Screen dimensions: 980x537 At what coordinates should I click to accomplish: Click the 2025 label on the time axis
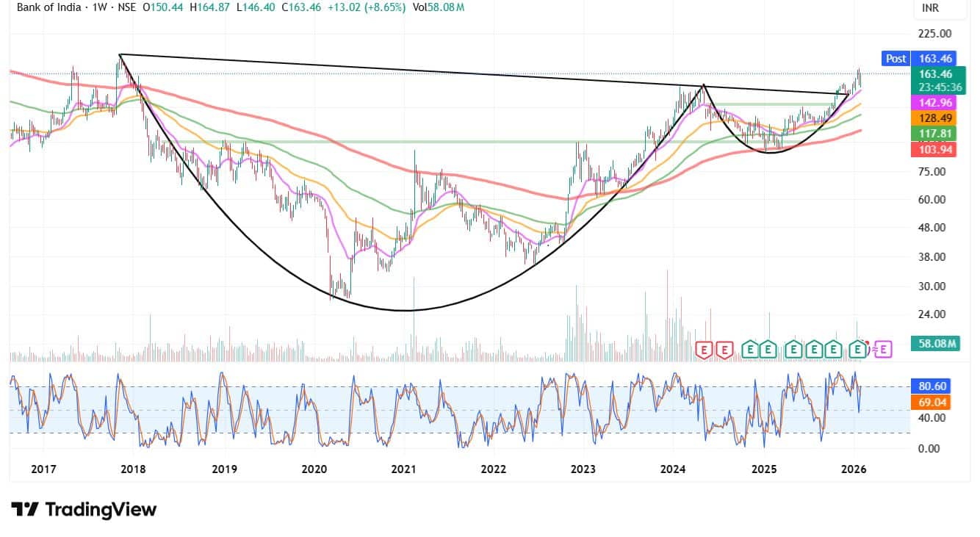pyautogui.click(x=764, y=469)
